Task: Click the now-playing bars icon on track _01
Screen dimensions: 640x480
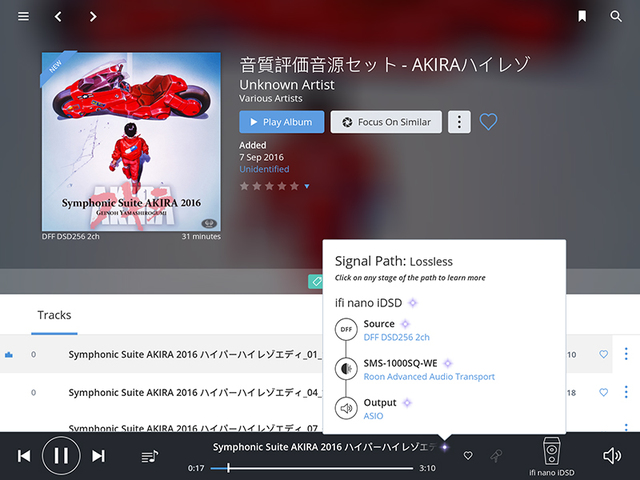Action: 9,355
